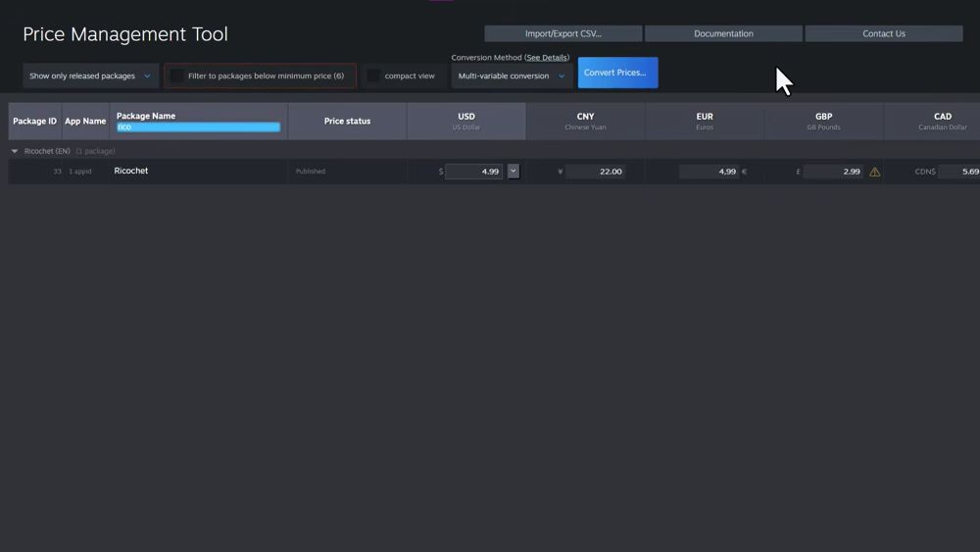Select the EUR Euros column header
Viewport: 980px width, 552px height.
pyautogui.click(x=705, y=122)
